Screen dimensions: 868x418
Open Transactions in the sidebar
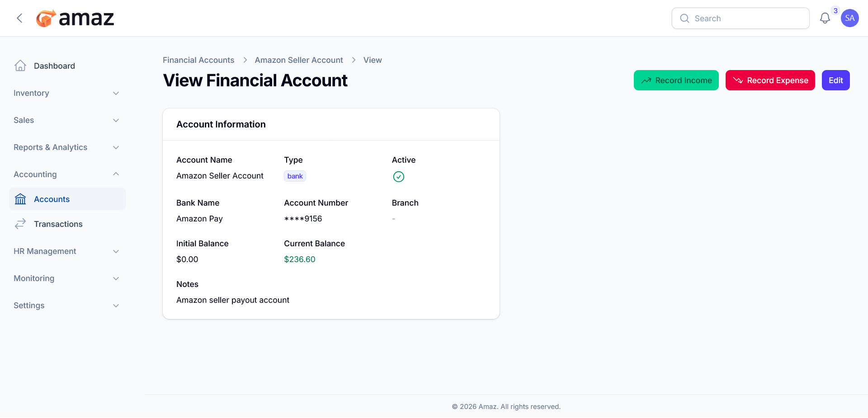click(67, 224)
